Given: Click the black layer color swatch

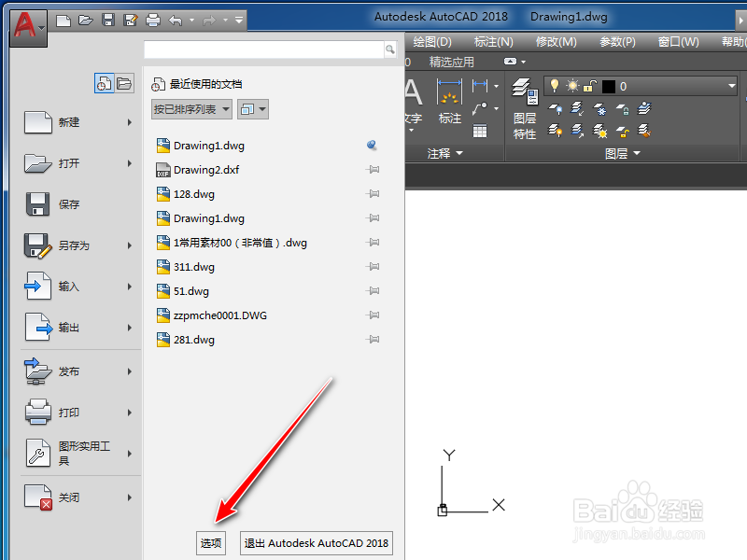Looking at the screenshot, I should pyautogui.click(x=609, y=87).
